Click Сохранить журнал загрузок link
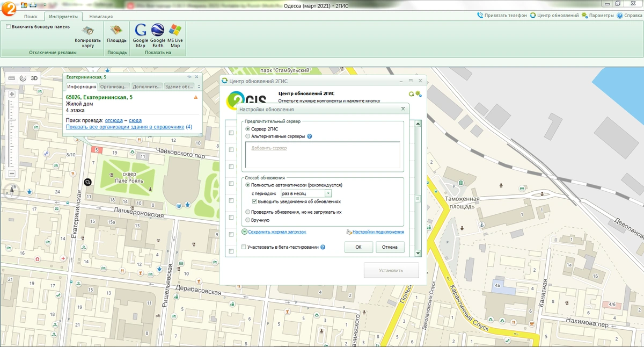Viewport: 644px width, 347px height. (277, 232)
